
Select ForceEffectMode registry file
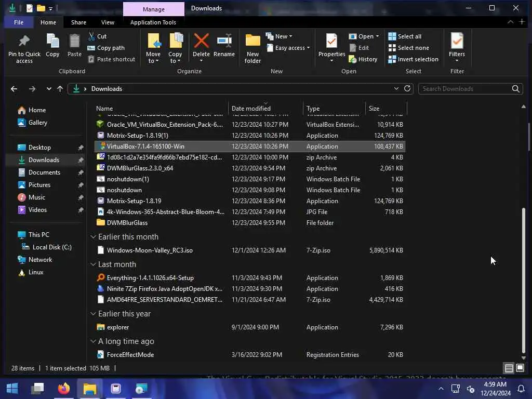[x=250, y=354]
